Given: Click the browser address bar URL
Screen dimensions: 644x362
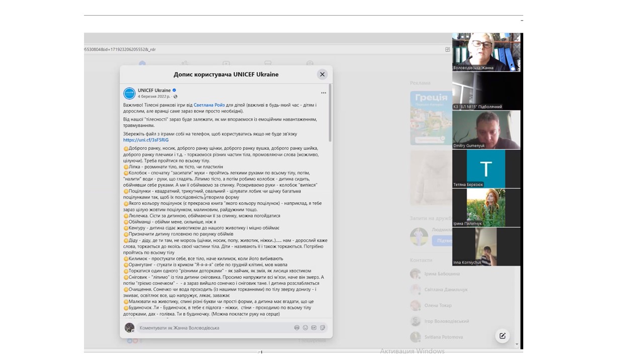Looking at the screenshot, I should tap(120, 49).
